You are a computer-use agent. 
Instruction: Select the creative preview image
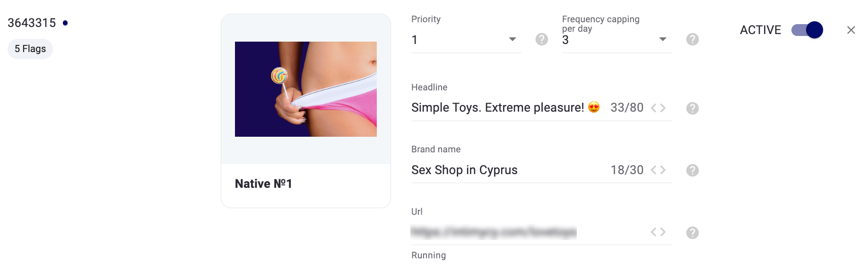pyautogui.click(x=306, y=89)
